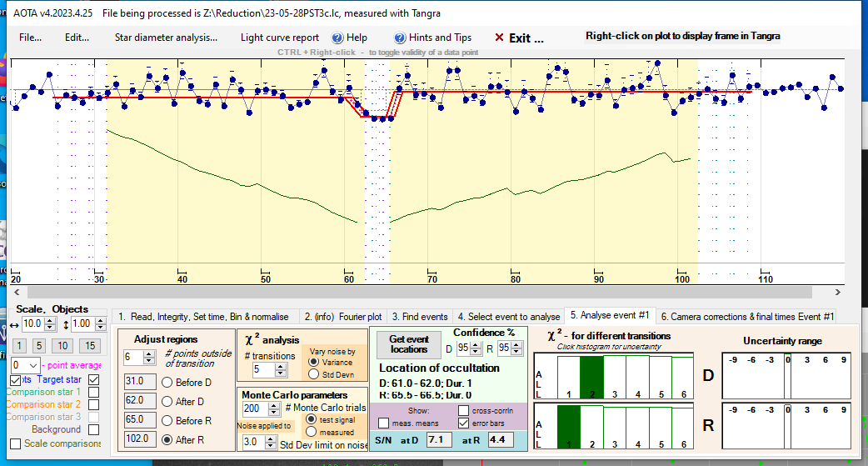This screenshot has width=868, height=466.
Task: Check the Scale comparisons box
Action: 16,443
